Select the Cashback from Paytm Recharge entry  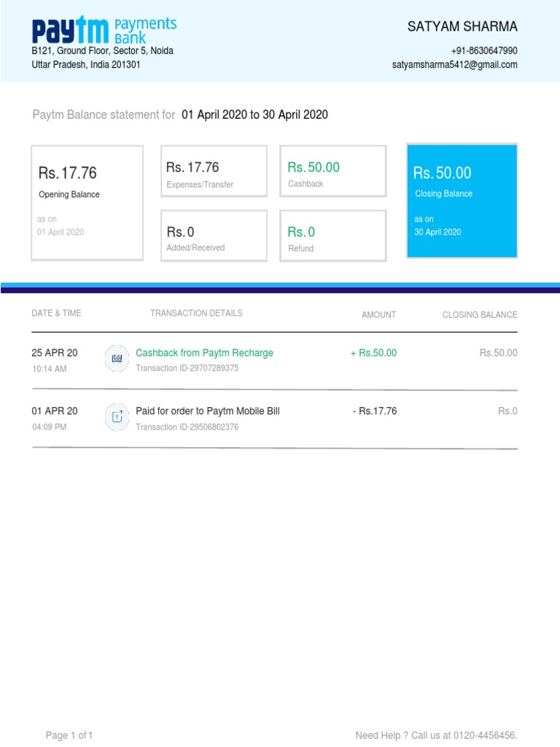click(x=204, y=353)
